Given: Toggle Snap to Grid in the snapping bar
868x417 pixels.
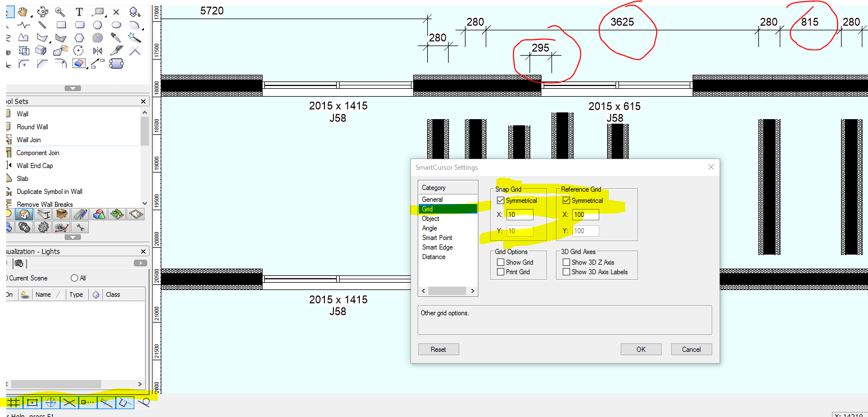Looking at the screenshot, I should [14, 402].
